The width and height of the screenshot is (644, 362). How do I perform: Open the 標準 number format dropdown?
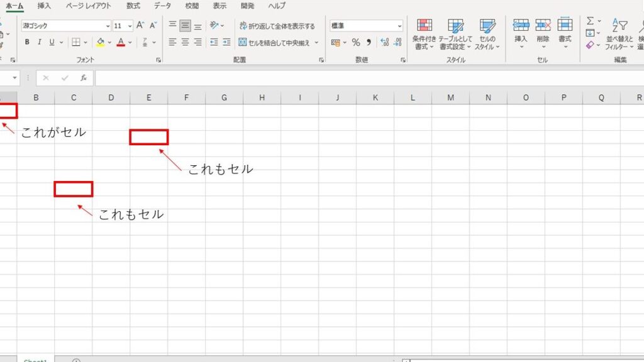[x=399, y=26]
